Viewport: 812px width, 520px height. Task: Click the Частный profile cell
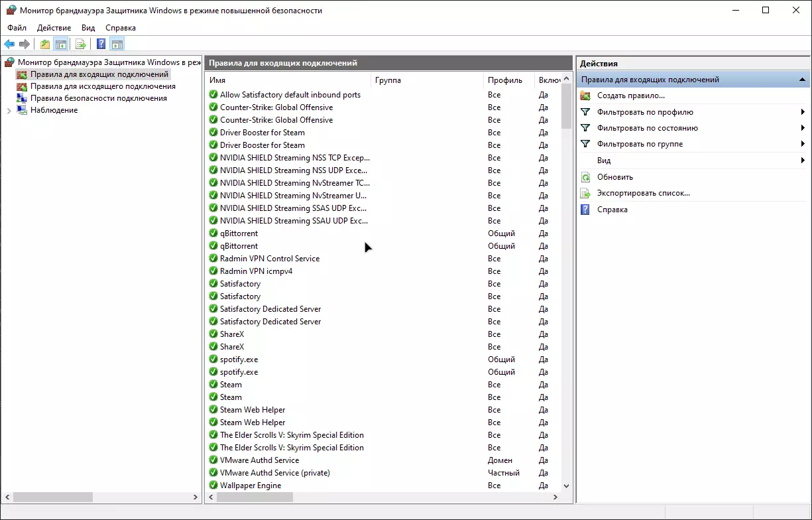click(504, 473)
